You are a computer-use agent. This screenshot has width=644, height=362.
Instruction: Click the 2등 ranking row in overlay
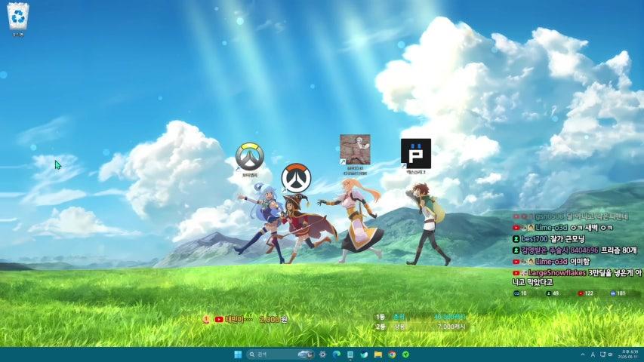[421, 327]
